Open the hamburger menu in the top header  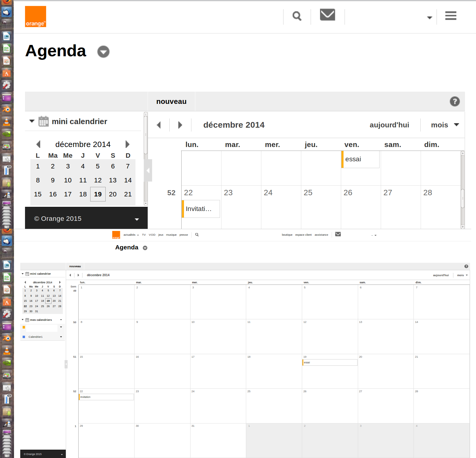[x=451, y=15]
